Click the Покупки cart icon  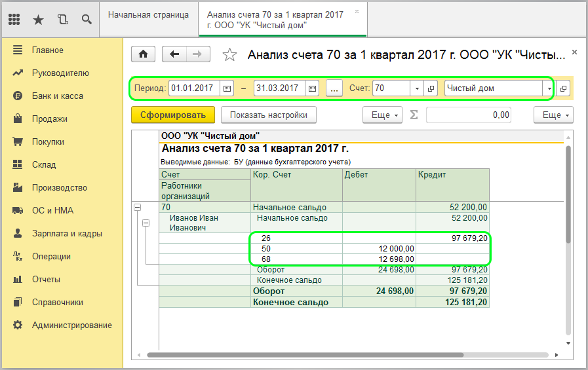tap(18, 141)
